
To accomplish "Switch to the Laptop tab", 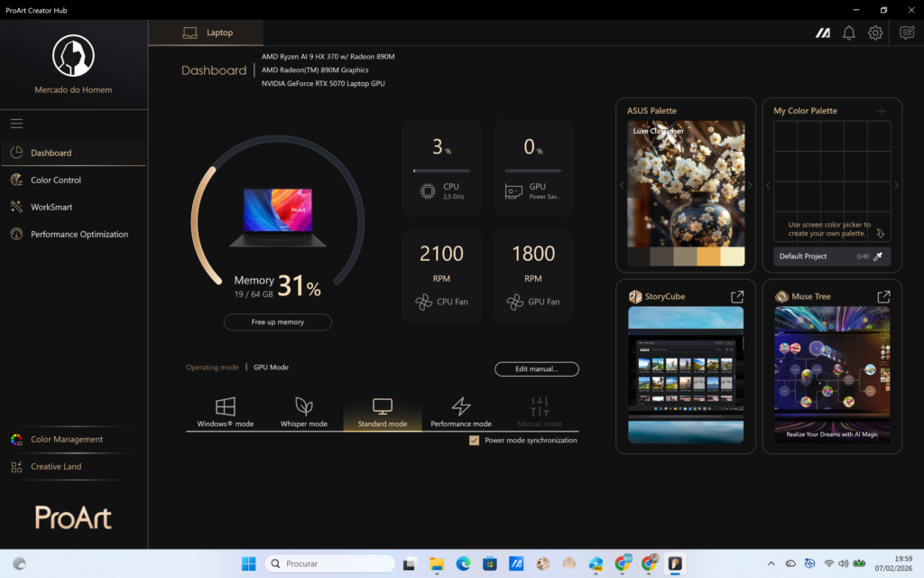I will [x=206, y=33].
